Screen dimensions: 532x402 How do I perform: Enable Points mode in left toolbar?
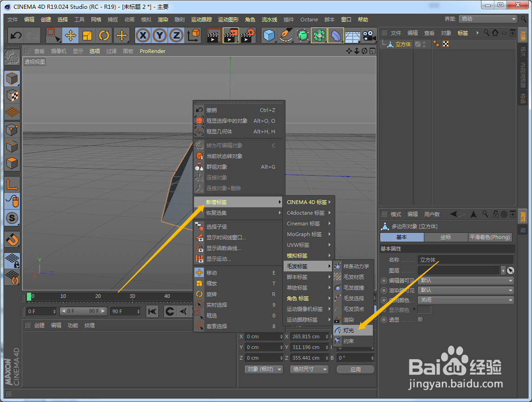click(x=12, y=129)
